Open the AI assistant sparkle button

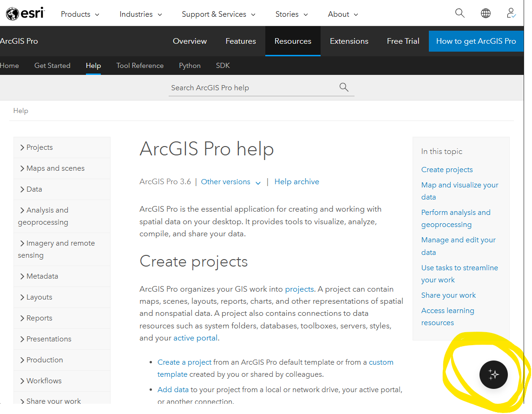click(493, 374)
